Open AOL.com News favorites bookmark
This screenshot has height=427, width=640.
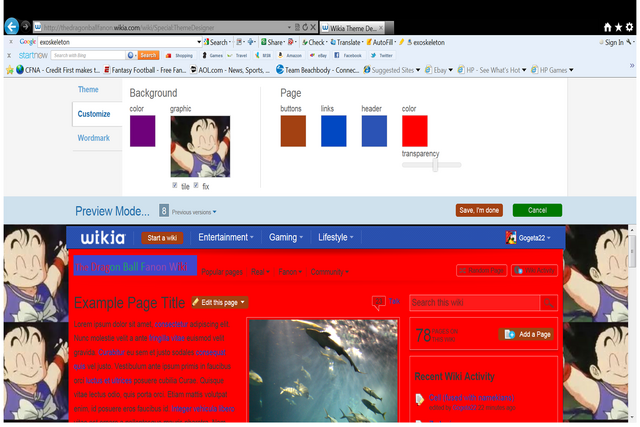click(230, 70)
